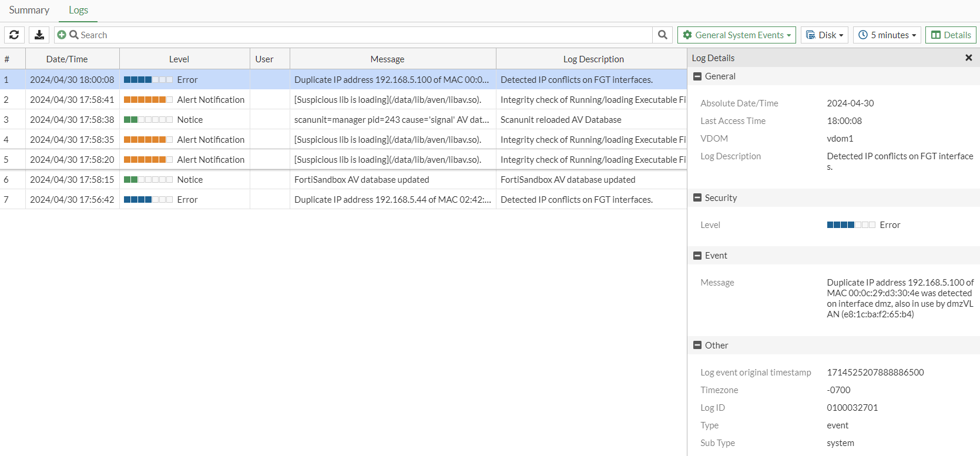Toggle the Details panel button

coord(951,35)
